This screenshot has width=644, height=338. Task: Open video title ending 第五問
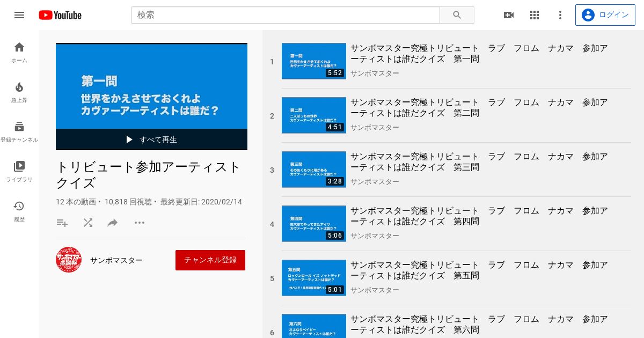(479, 270)
